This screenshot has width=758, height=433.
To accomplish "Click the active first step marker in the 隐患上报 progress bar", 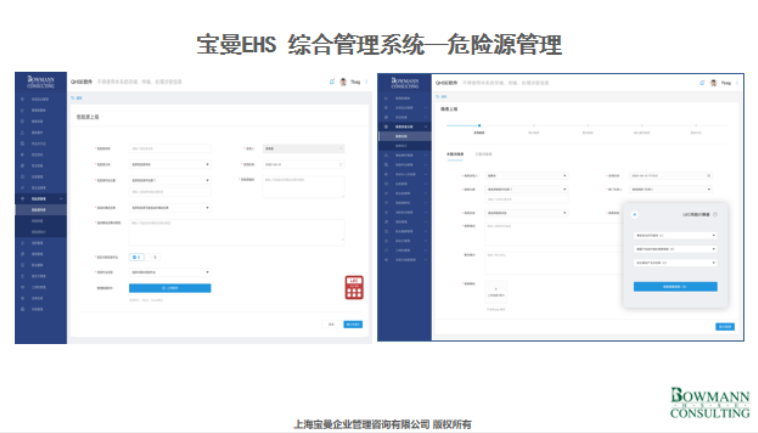I will pos(479,126).
